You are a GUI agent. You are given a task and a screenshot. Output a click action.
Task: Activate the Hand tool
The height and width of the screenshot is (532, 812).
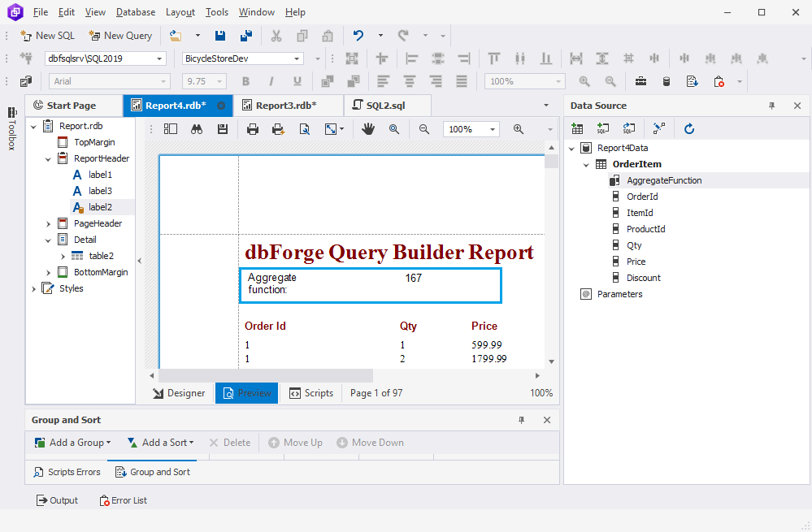pos(367,129)
